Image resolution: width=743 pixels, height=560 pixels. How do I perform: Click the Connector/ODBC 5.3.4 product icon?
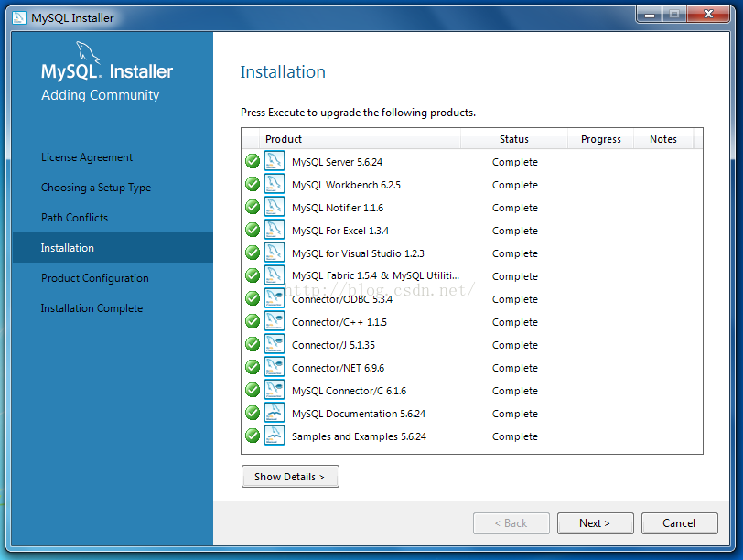click(x=275, y=299)
